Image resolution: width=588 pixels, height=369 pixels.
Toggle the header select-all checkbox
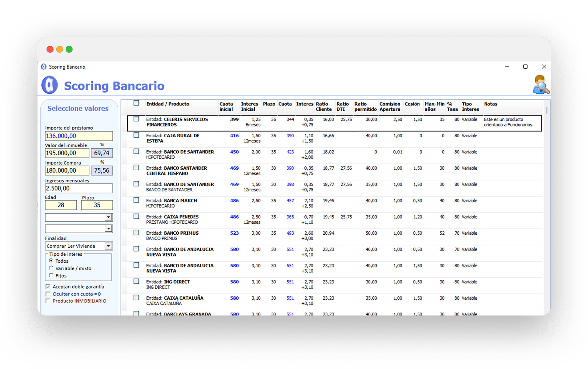[136, 103]
